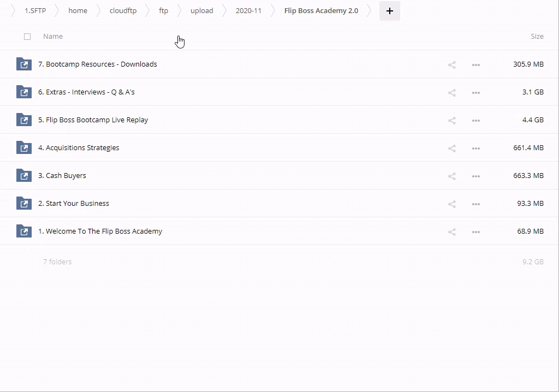The image size is (559, 392).
Task: Sort by the Name column header
Action: click(53, 37)
